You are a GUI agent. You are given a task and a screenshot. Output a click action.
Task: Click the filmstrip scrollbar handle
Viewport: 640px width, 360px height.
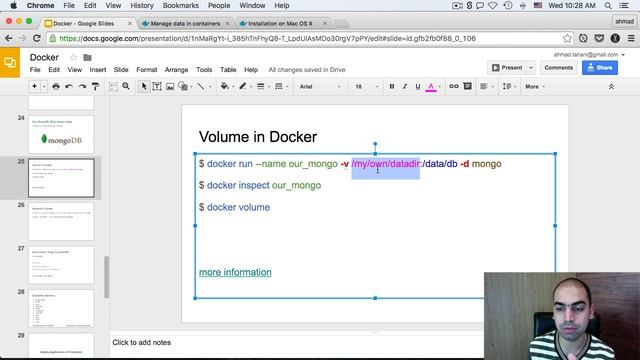click(107, 277)
